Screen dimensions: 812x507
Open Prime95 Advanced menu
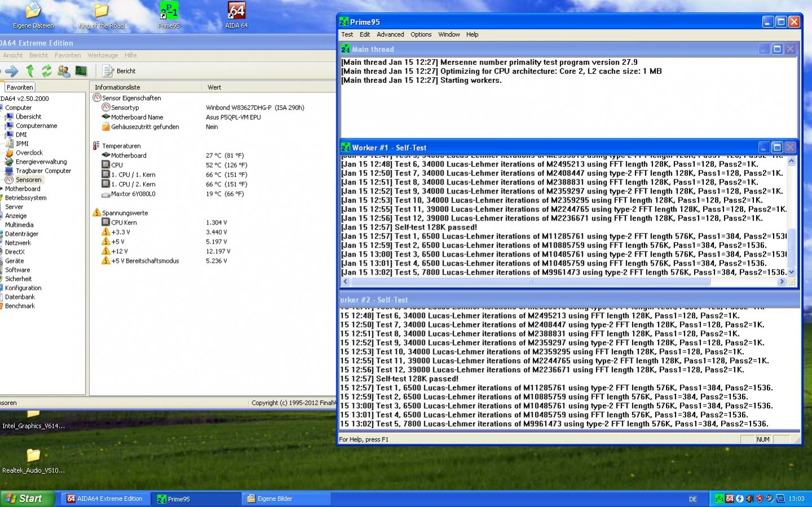coord(390,34)
